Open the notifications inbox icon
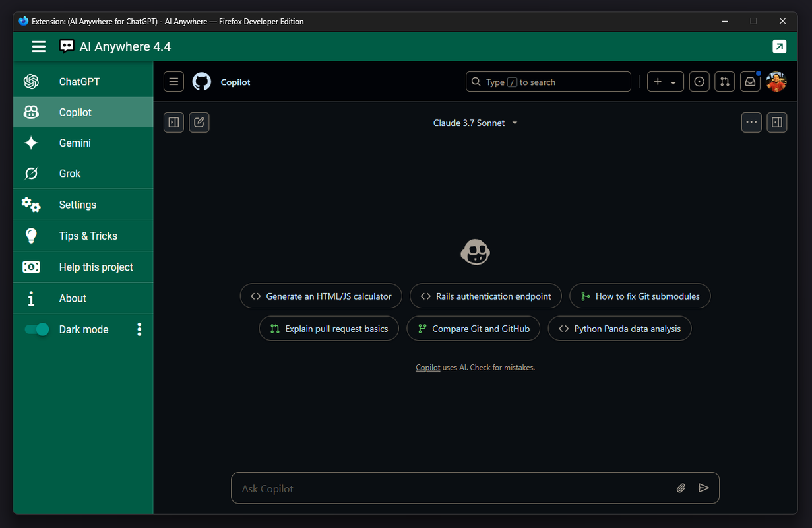812x528 pixels. (x=750, y=82)
